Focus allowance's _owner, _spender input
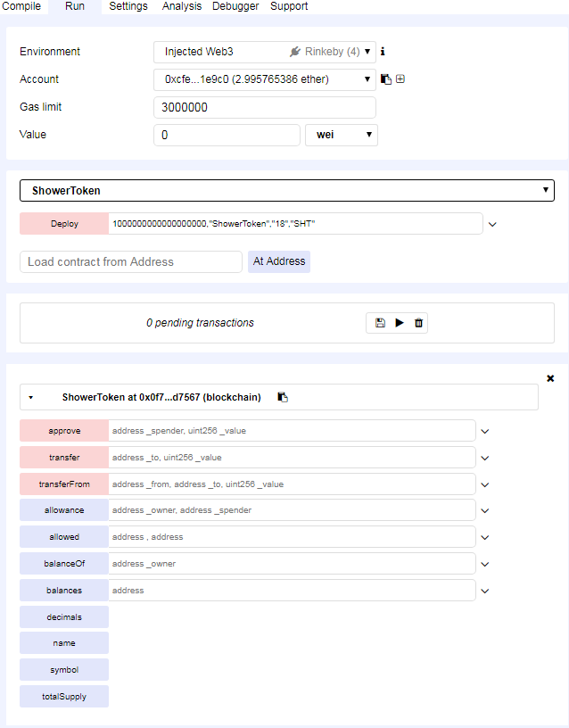 pyautogui.click(x=292, y=510)
